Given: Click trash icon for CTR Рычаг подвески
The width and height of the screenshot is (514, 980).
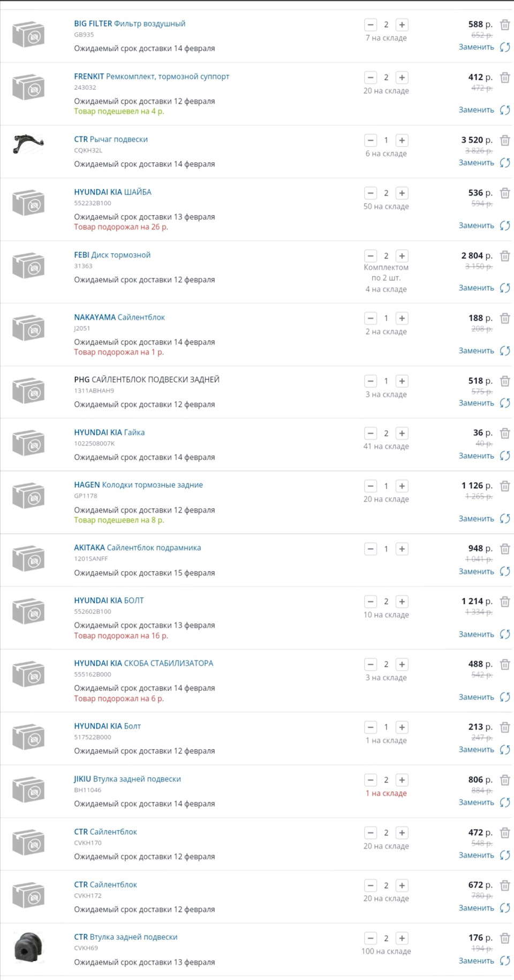Looking at the screenshot, I should tap(504, 140).
